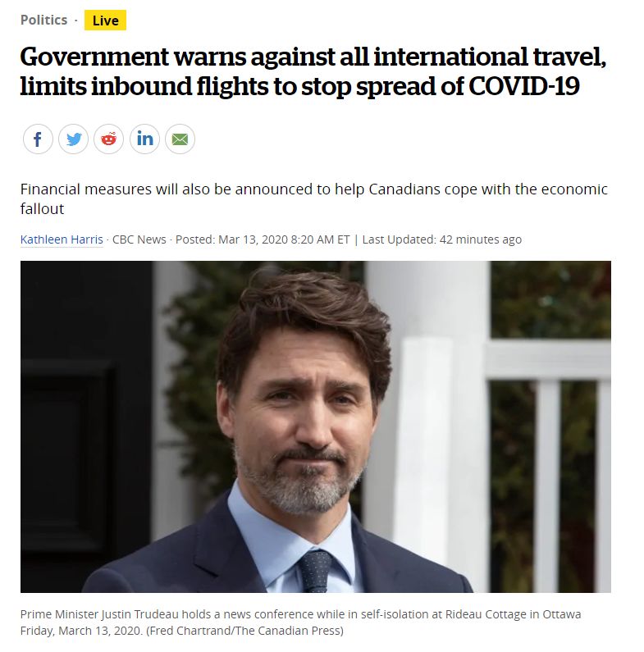This screenshot has height=652, width=644.
Task: Click the caption sentence mentioning Rideau Cottage
Action: [x=300, y=614]
